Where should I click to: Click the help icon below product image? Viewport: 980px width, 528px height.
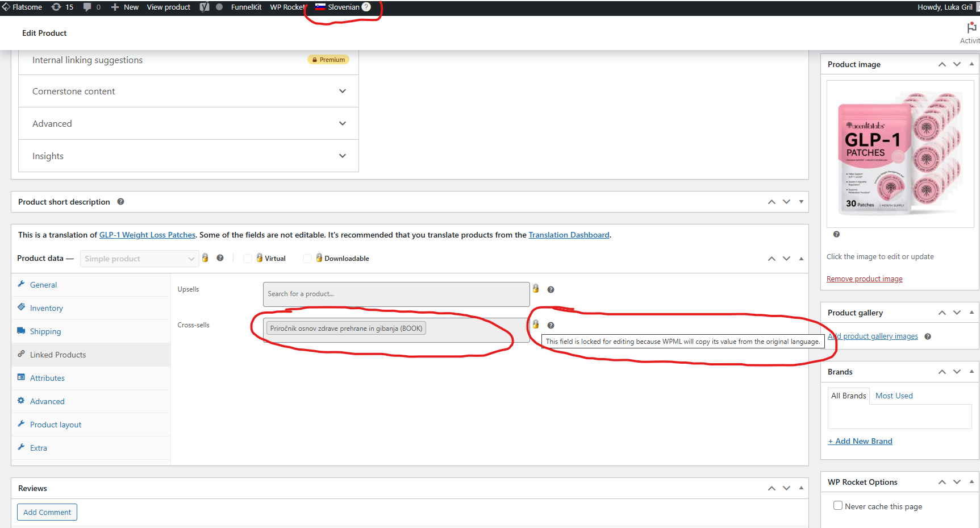(836, 234)
